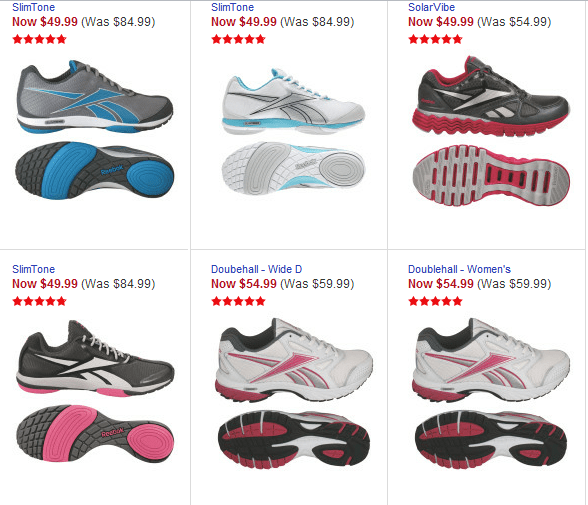Click the star rating under Doubehall - Wide D
The image size is (588, 505).
pos(238,301)
